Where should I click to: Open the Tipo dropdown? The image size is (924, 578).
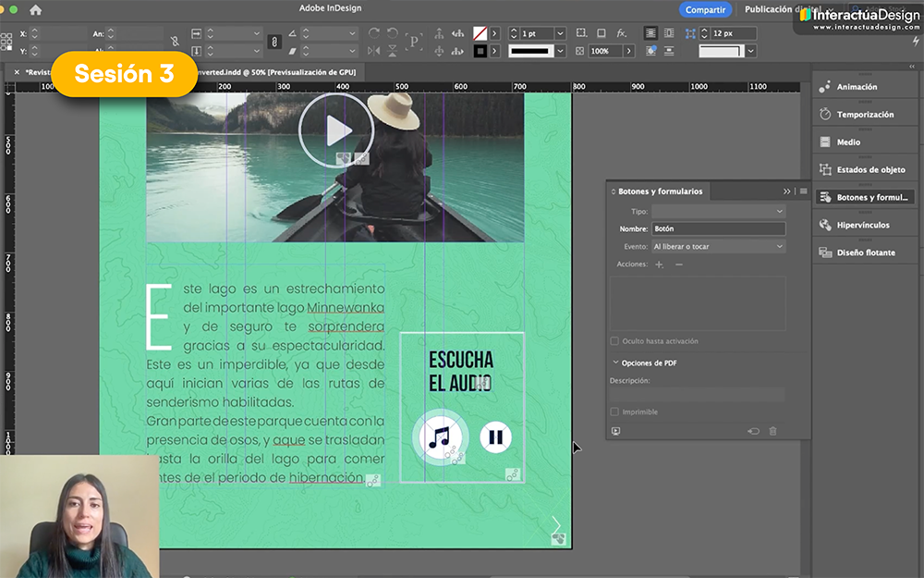pyautogui.click(x=718, y=211)
